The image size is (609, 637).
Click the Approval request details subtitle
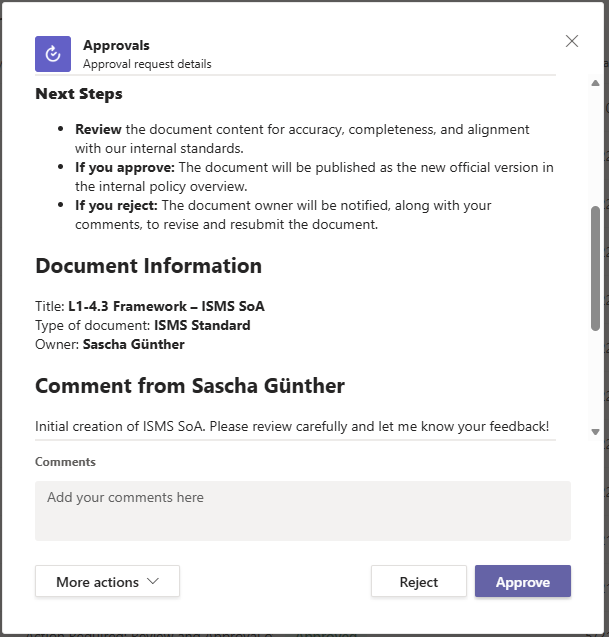click(147, 64)
